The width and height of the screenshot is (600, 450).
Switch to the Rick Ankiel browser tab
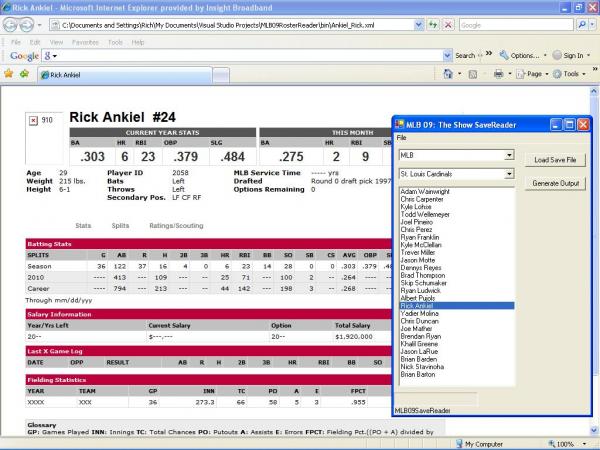(70, 74)
